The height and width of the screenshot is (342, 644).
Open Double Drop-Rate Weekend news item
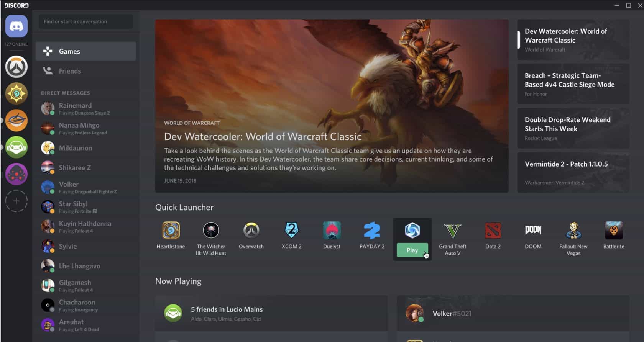tap(573, 128)
